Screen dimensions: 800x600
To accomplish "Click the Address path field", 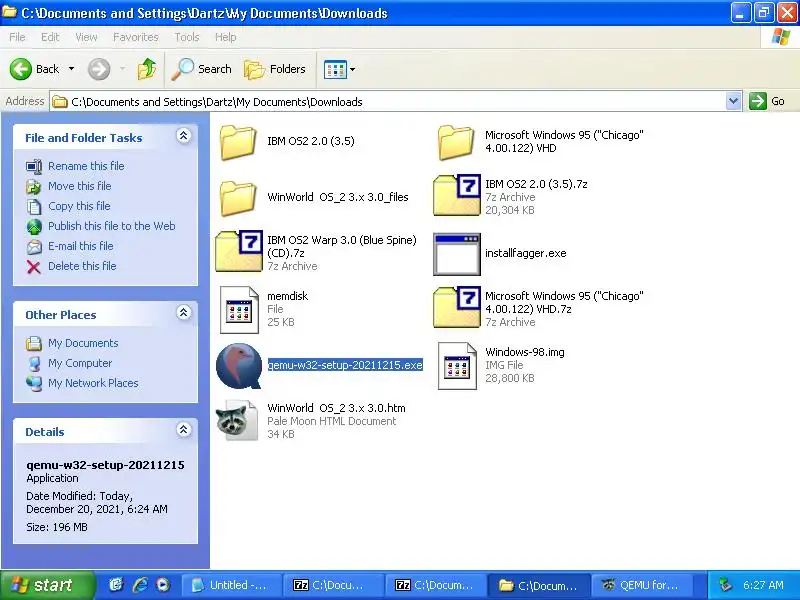I will [388, 102].
